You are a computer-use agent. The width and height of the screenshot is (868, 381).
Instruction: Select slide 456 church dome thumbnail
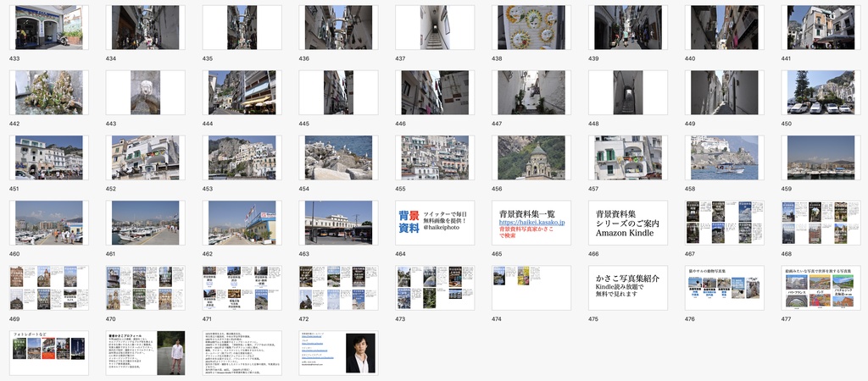531,157
